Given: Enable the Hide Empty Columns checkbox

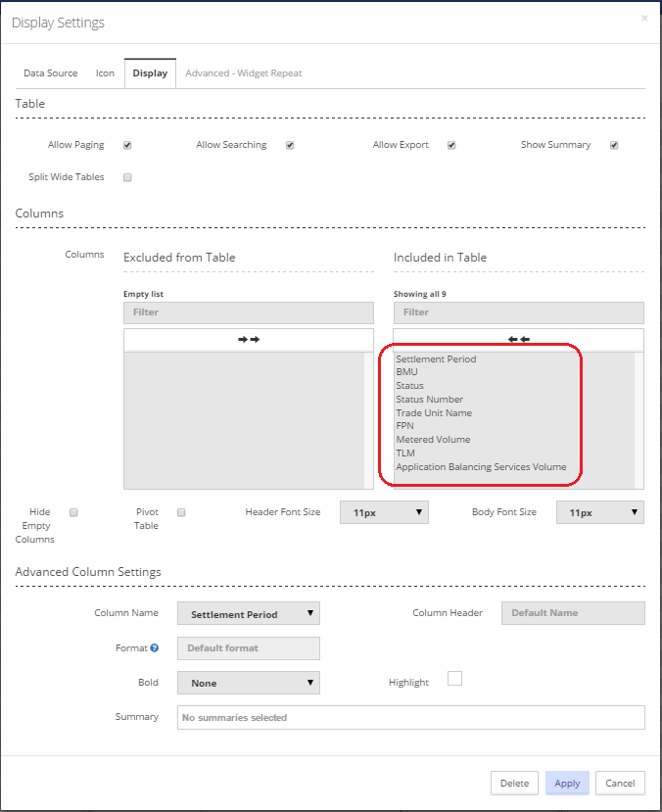Looking at the screenshot, I should click(73, 512).
